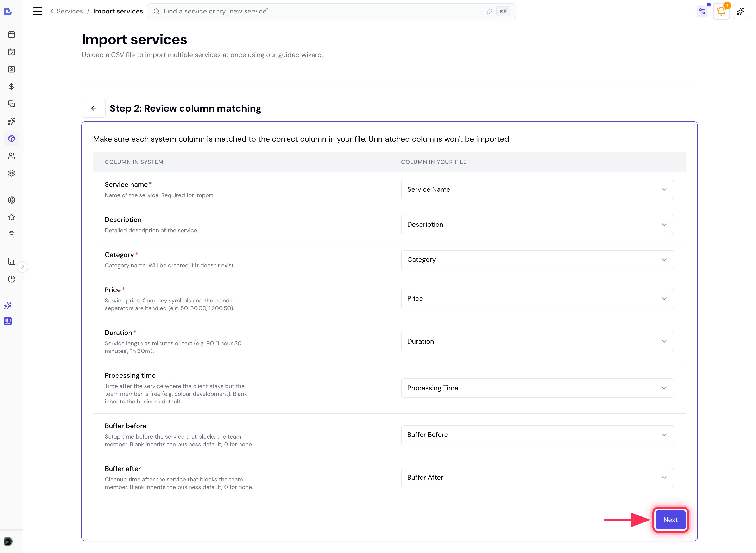This screenshot has width=756, height=553.
Task: Open the bar chart reports icon
Action: pyautogui.click(x=11, y=261)
